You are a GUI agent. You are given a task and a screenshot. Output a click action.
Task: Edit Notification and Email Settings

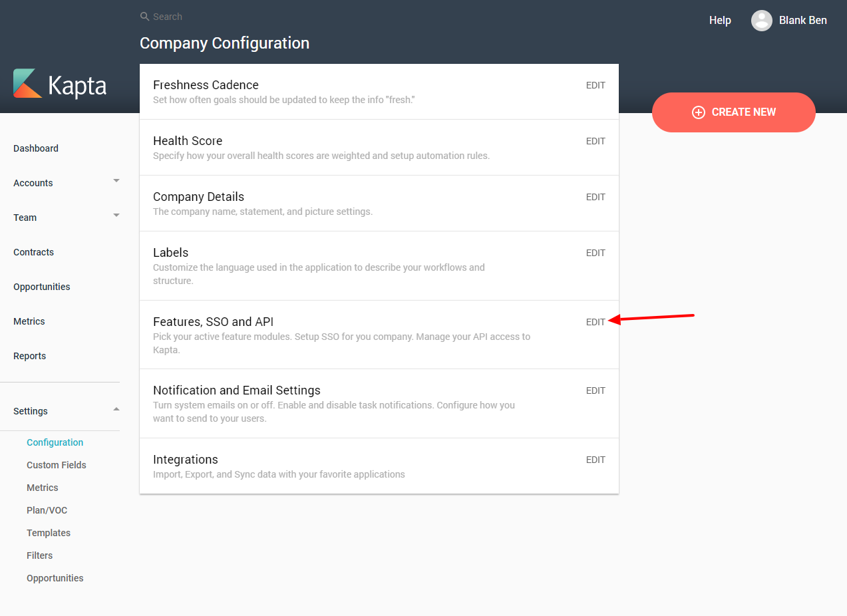595,390
